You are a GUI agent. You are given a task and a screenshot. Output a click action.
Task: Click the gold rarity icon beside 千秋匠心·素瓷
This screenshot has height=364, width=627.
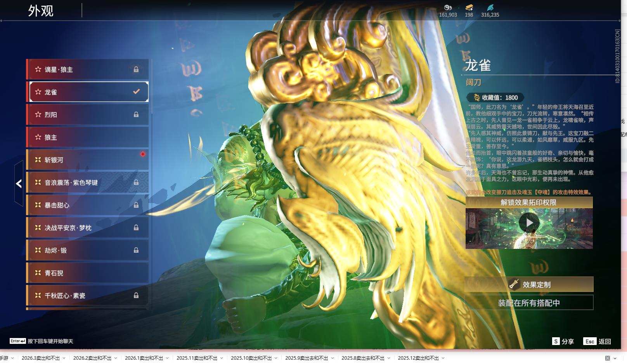[x=38, y=295]
